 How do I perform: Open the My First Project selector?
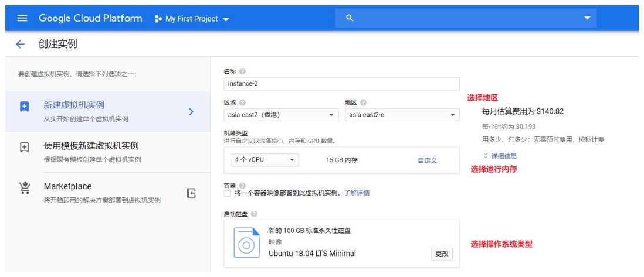[192, 19]
